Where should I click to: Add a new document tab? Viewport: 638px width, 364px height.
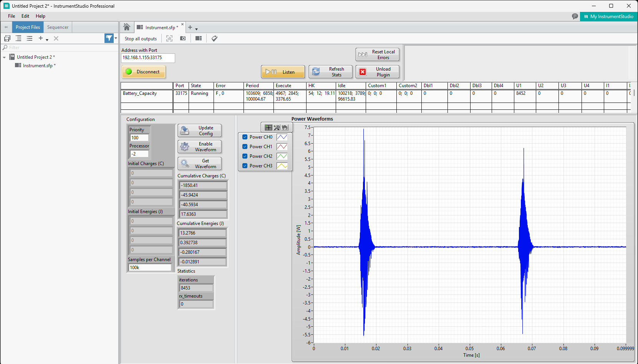point(190,27)
